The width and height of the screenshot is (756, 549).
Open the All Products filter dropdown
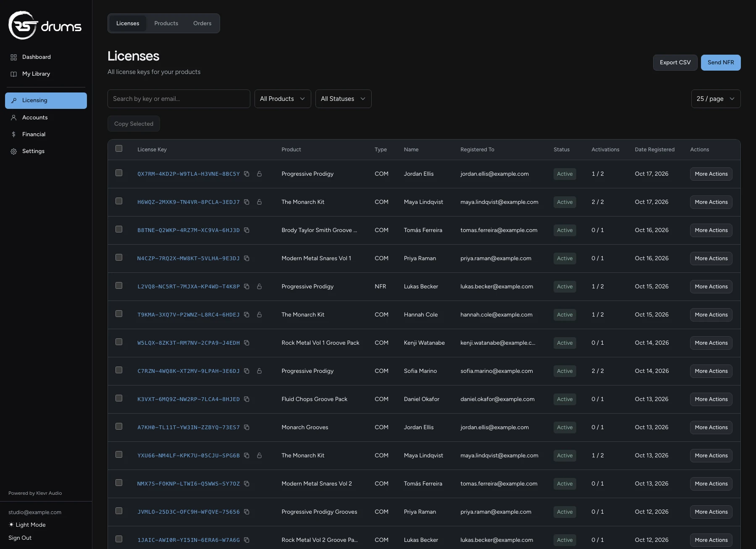click(x=283, y=99)
